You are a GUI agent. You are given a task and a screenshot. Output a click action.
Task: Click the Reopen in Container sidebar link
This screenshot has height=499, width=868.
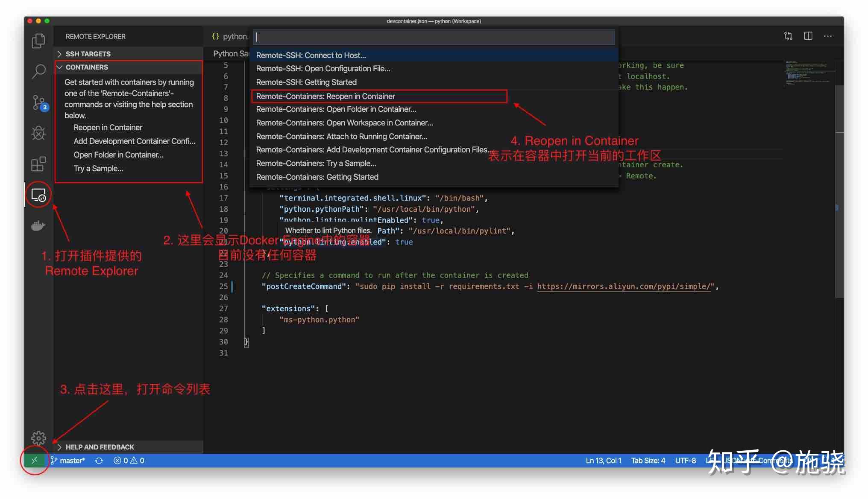pyautogui.click(x=108, y=127)
